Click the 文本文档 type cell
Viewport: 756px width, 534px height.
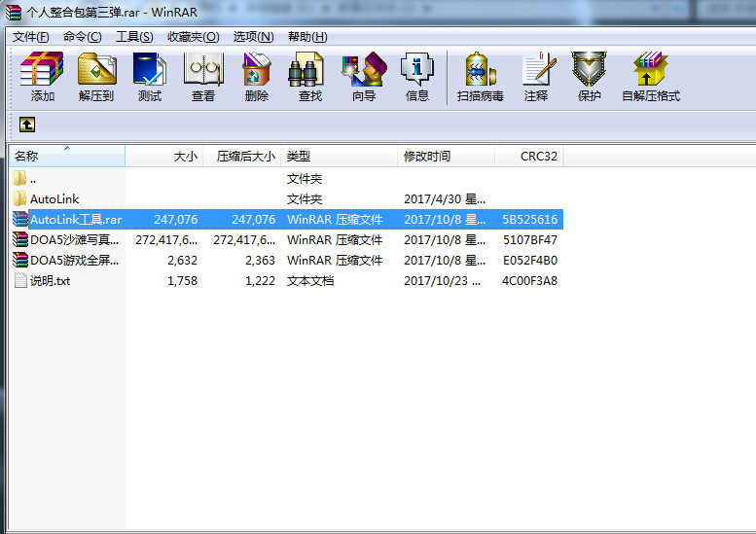coord(310,281)
